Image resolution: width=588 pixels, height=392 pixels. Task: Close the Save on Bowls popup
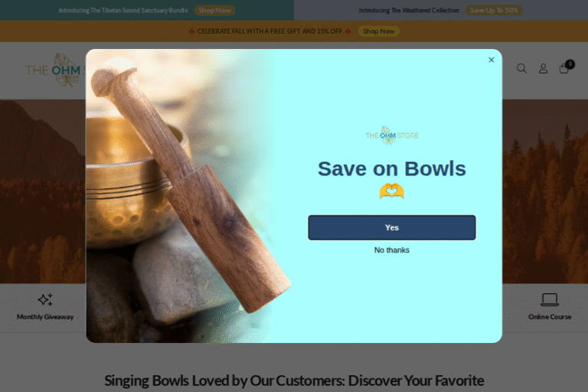click(492, 60)
